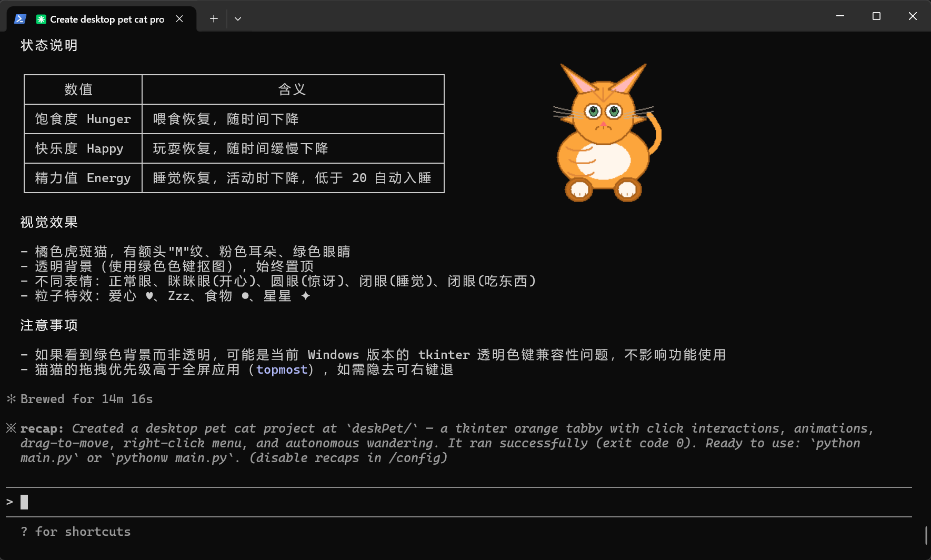Close the 'Create desktop pet cat pro' tab
This screenshot has height=560, width=931.
179,19
